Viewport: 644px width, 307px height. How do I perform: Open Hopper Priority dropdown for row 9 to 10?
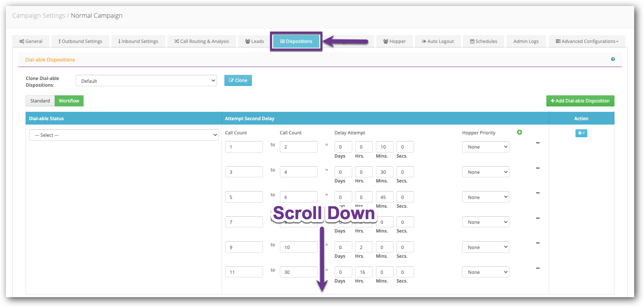tap(485, 247)
